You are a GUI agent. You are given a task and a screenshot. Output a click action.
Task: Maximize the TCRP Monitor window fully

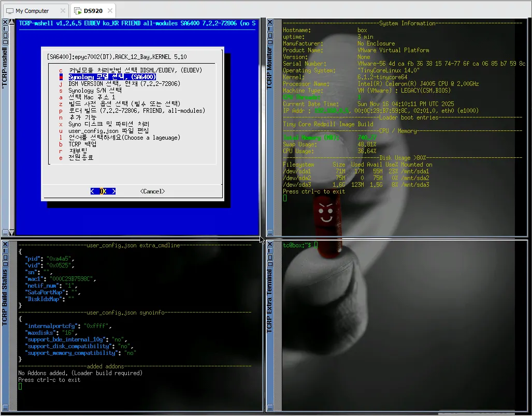[x=270, y=35]
